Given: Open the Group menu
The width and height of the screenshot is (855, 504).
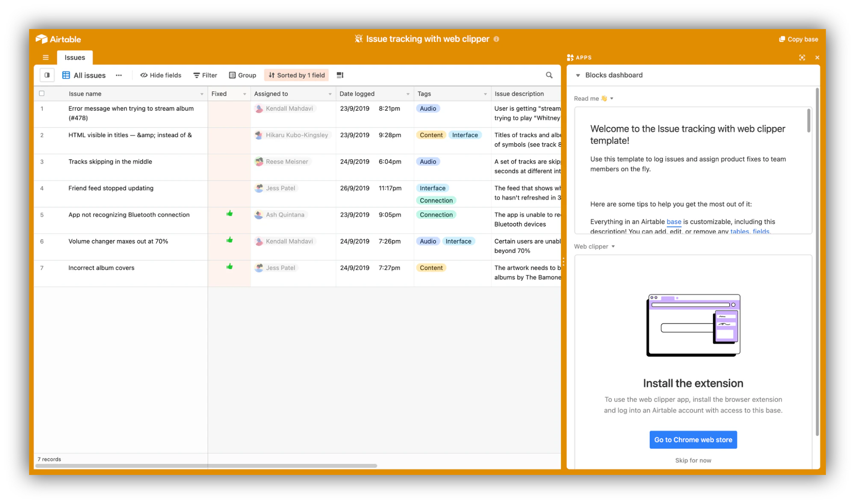Looking at the screenshot, I should 242,75.
